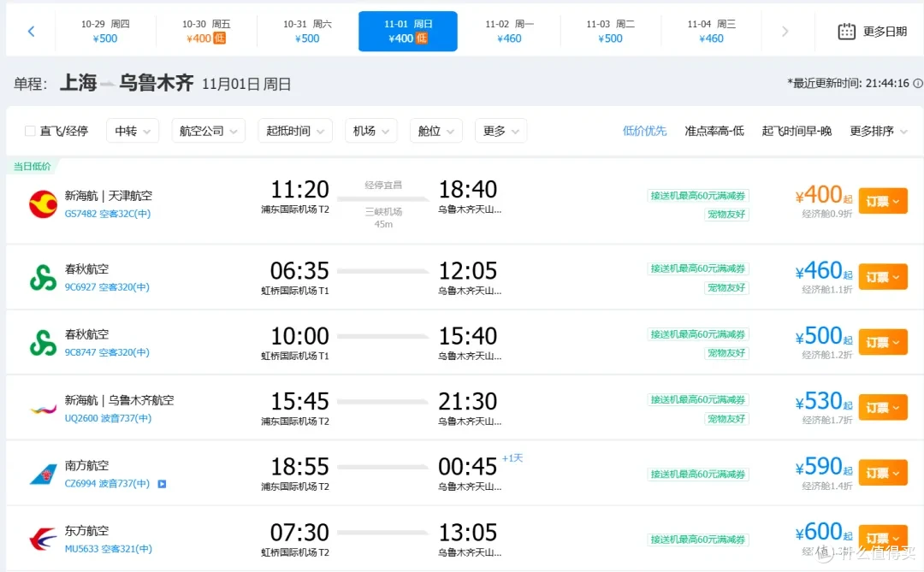The width and height of the screenshot is (924, 572).
Task: Open the 更多 filter dropdown
Action: [500, 131]
